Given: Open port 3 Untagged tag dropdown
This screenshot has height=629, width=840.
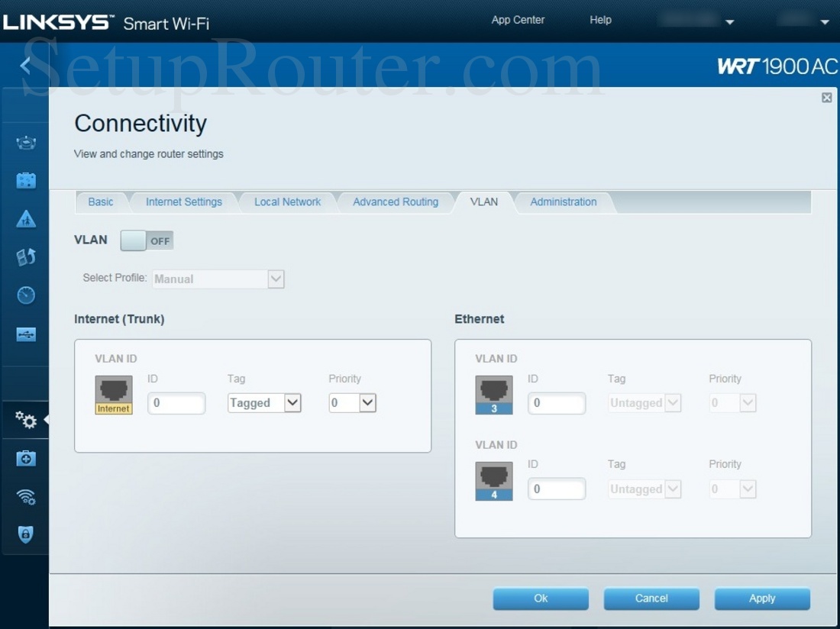Looking at the screenshot, I should tap(645, 403).
